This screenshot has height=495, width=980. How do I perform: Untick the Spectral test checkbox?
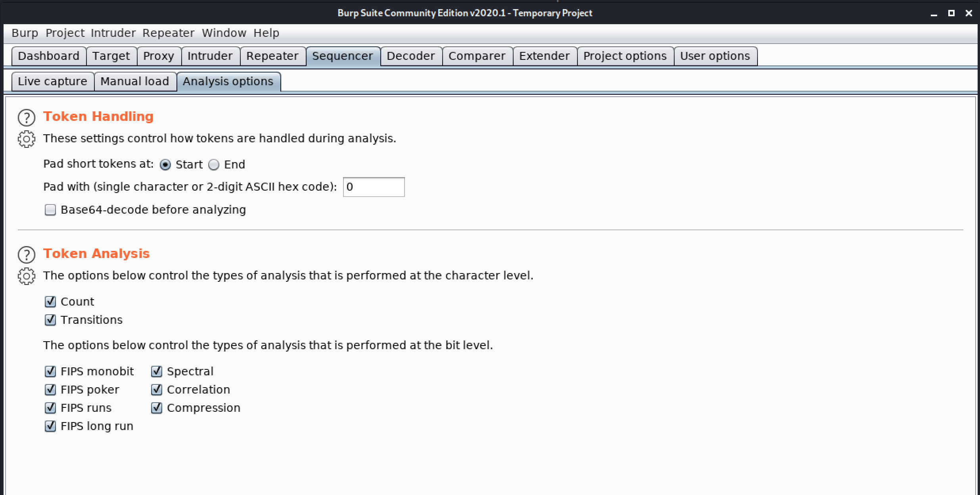[157, 371]
